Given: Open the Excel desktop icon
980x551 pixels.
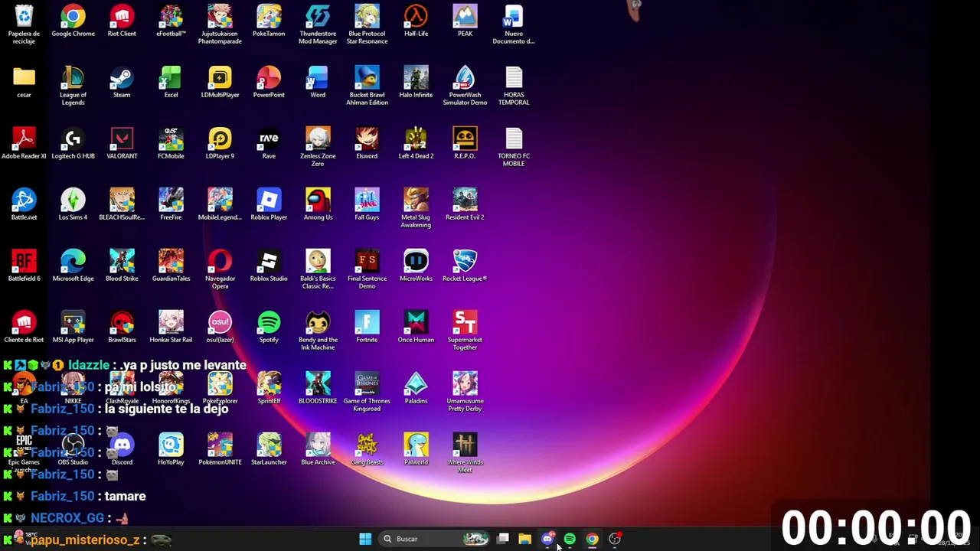Looking at the screenshot, I should pyautogui.click(x=171, y=83).
